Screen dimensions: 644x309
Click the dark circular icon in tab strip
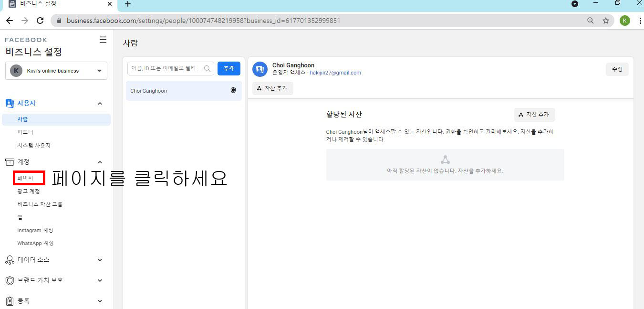coord(575,4)
